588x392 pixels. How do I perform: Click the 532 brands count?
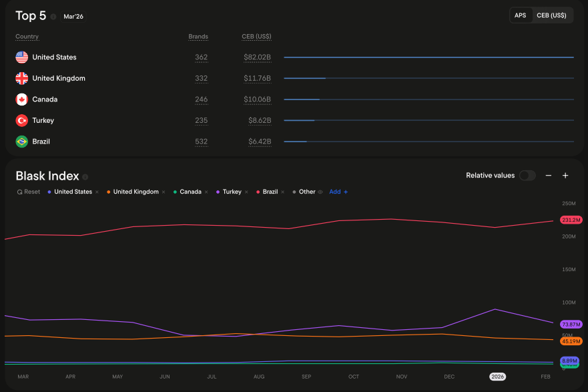tap(202, 142)
